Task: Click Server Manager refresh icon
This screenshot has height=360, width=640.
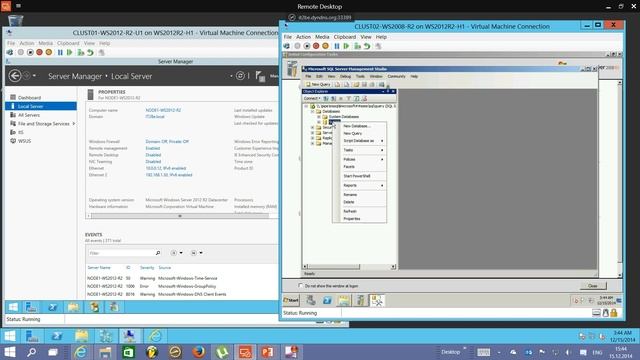Action: 240,76
